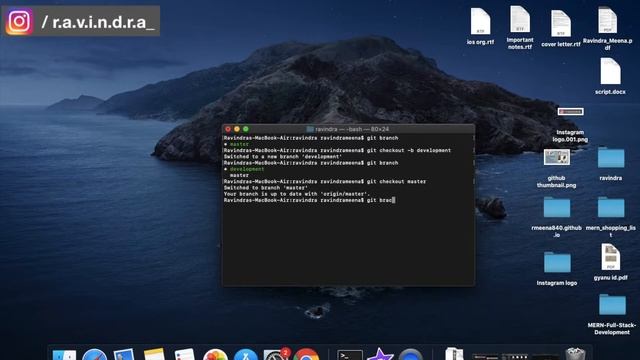Select the gyanu id.pdf file

(x=611, y=262)
